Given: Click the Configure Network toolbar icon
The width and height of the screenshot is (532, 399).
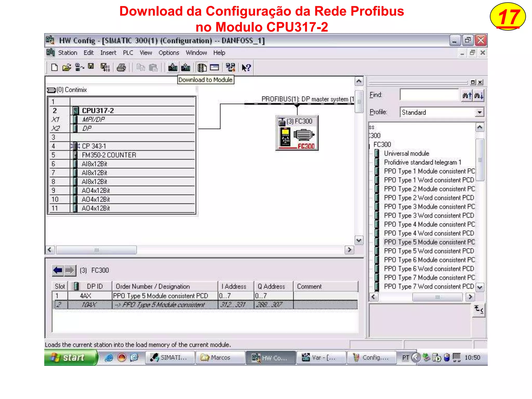Looking at the screenshot, I should point(230,68).
